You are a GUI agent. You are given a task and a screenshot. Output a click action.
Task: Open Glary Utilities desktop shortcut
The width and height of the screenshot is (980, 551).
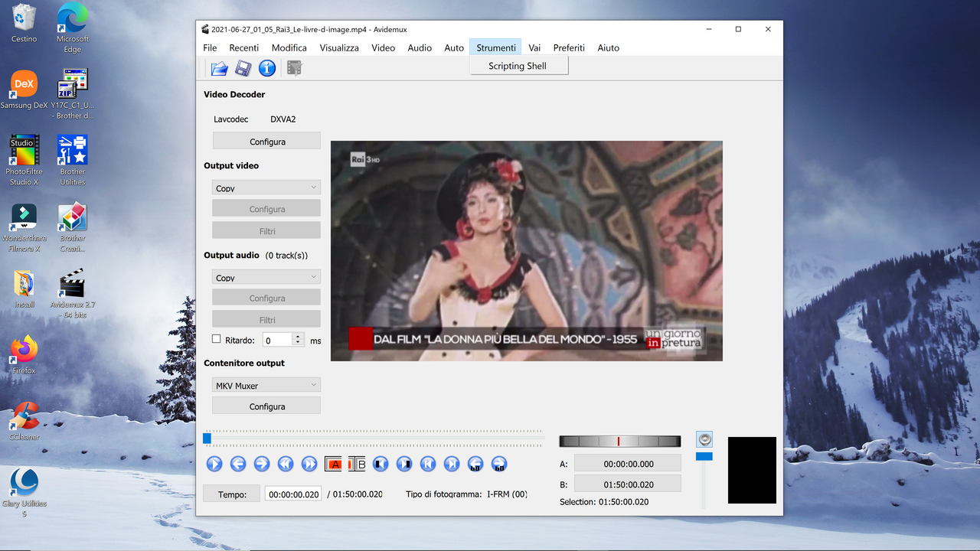click(x=24, y=493)
